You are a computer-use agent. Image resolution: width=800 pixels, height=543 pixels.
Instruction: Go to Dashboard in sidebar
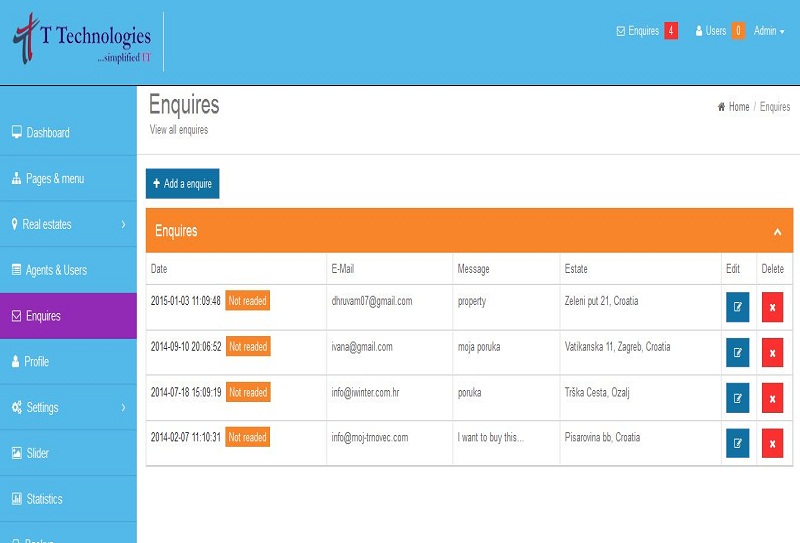click(x=68, y=133)
